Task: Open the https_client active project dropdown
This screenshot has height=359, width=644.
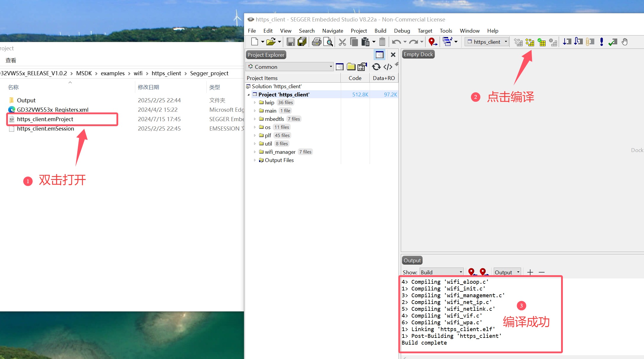Action: click(x=487, y=42)
